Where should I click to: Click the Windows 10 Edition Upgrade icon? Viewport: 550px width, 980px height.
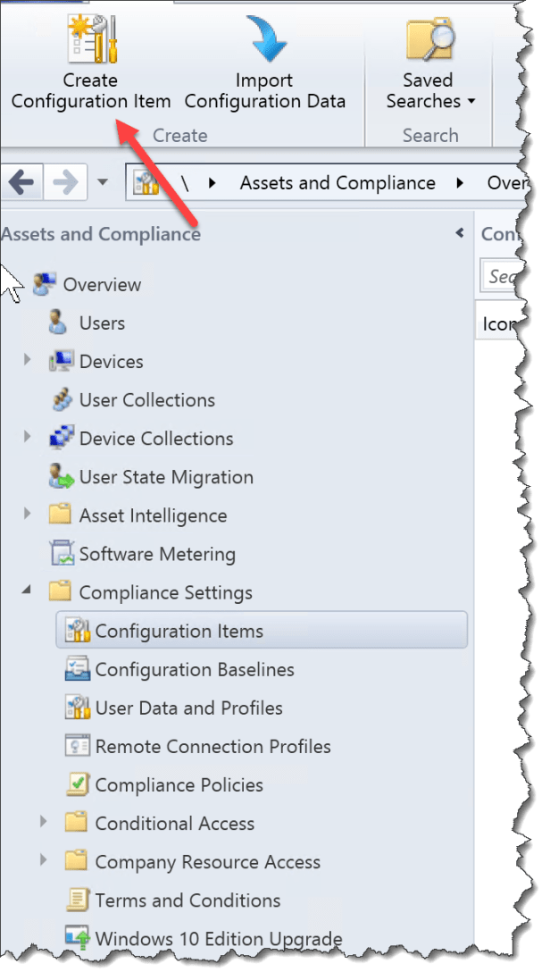[79, 938]
